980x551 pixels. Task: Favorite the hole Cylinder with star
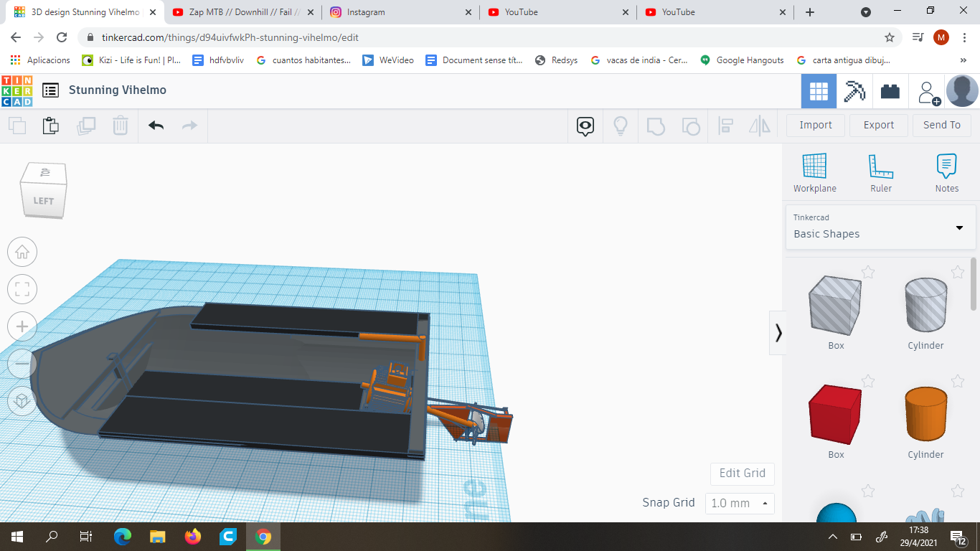(x=958, y=272)
